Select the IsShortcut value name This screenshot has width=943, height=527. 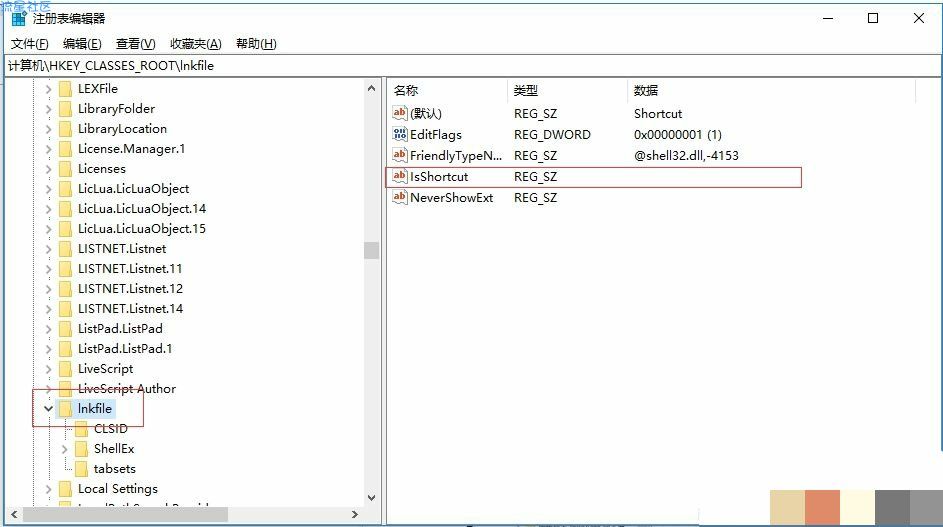[439, 176]
